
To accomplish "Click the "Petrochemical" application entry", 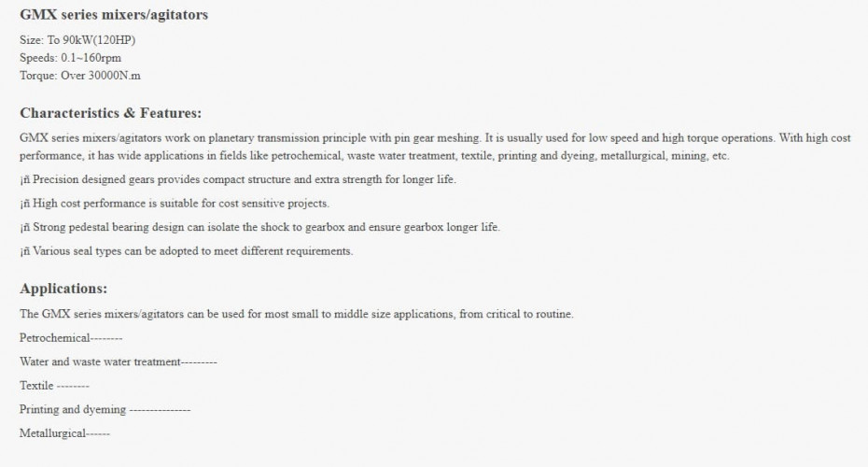I will (71, 337).
